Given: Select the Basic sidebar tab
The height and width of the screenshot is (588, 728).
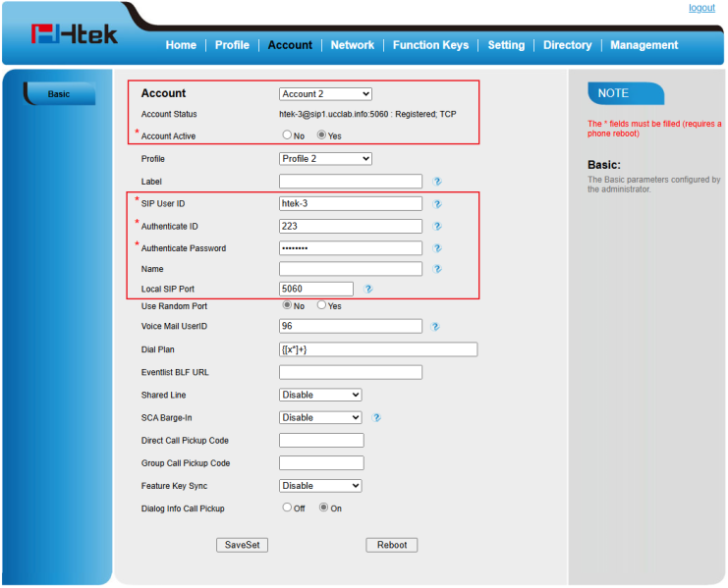Looking at the screenshot, I should (59, 94).
